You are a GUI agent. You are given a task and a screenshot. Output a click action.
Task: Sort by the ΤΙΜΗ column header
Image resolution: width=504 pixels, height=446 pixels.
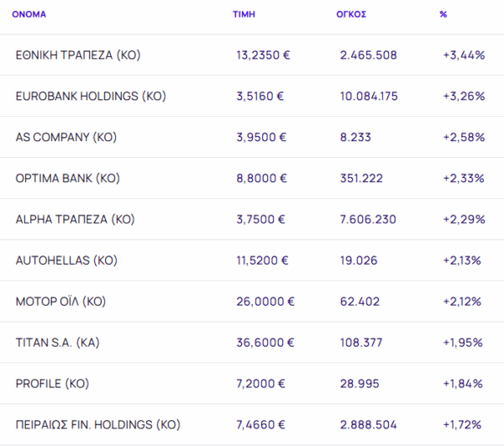[244, 15]
